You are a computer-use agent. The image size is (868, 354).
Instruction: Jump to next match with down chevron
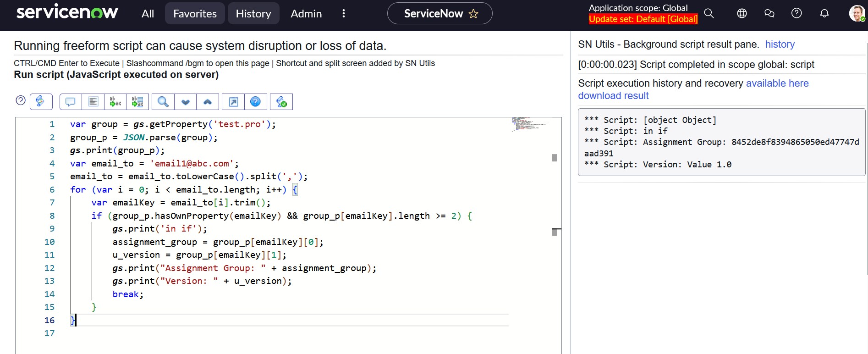(x=185, y=102)
